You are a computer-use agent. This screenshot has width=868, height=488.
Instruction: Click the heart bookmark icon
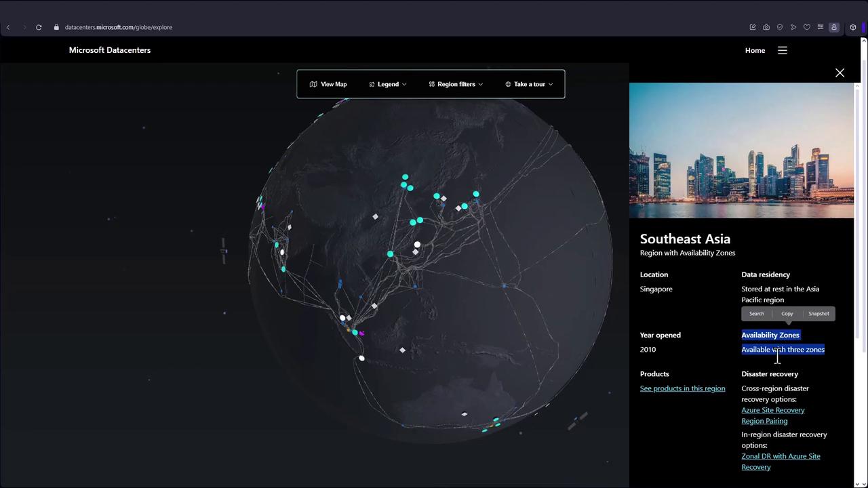pos(807,27)
